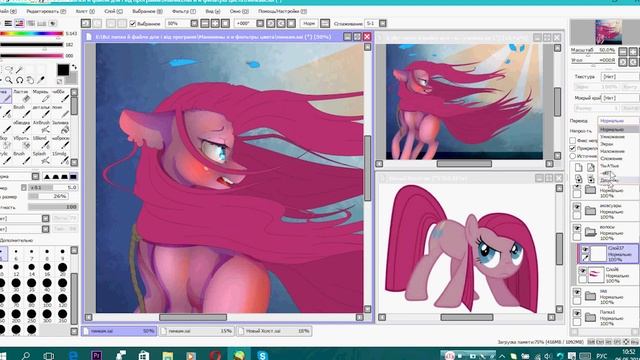Choose Наложение from blend mode list

(612, 151)
